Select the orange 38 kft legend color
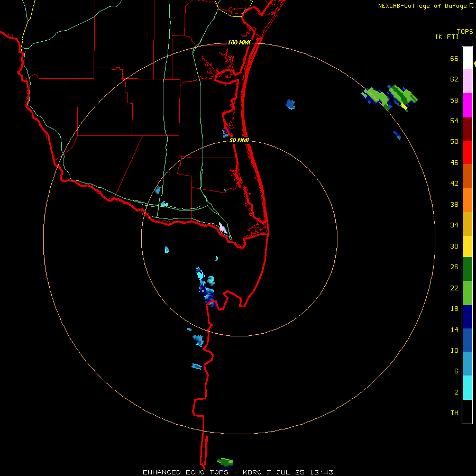The image size is (476, 476). click(467, 200)
